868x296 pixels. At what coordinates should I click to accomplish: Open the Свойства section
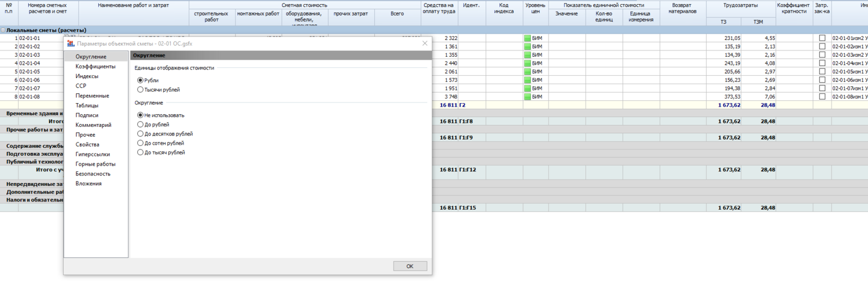(96, 144)
